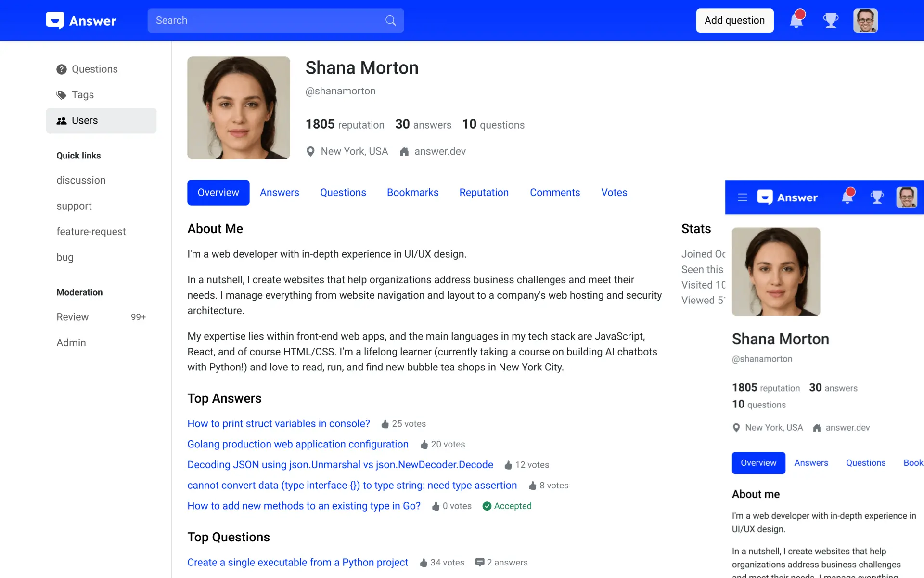This screenshot has width=924, height=578.
Task: Open the trophy achievements icon in header
Action: tap(831, 21)
